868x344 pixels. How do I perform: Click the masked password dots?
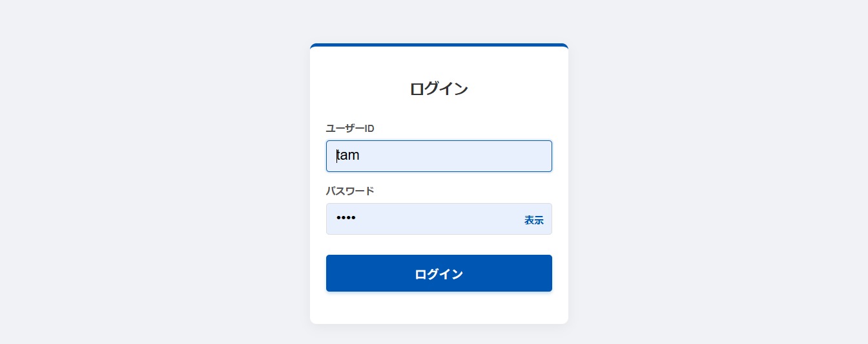[x=346, y=219]
